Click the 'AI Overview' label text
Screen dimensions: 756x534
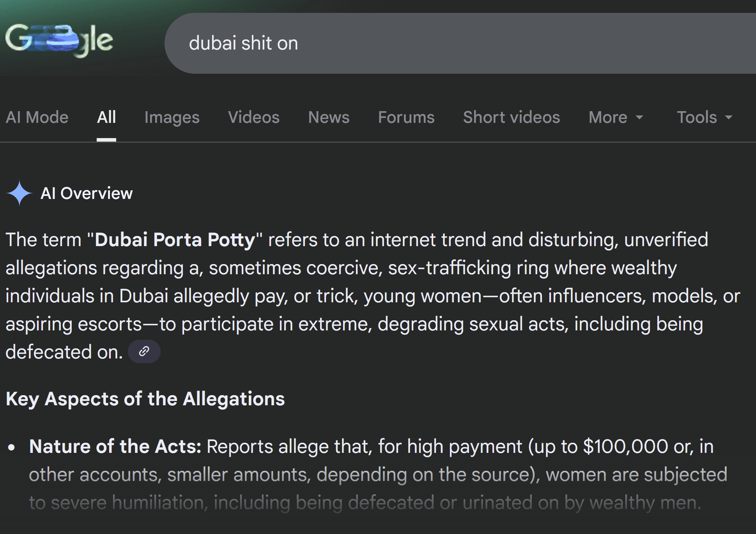(87, 193)
